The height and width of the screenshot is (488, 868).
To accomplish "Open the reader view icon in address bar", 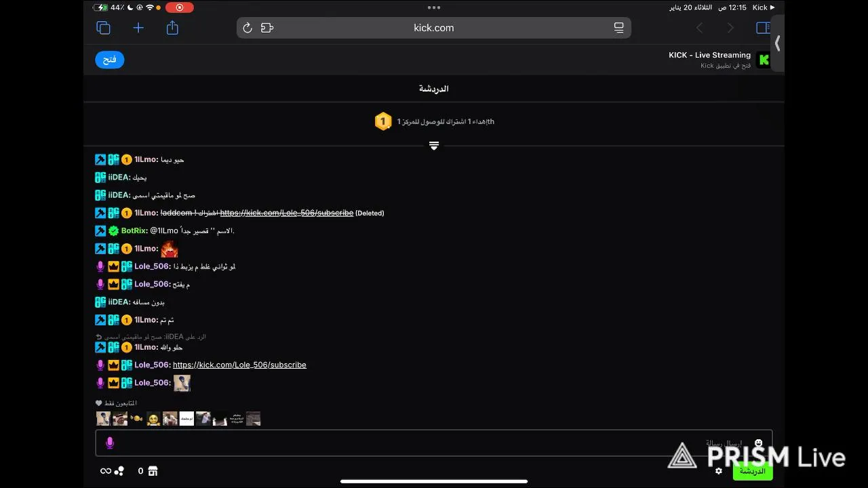I will click(618, 28).
